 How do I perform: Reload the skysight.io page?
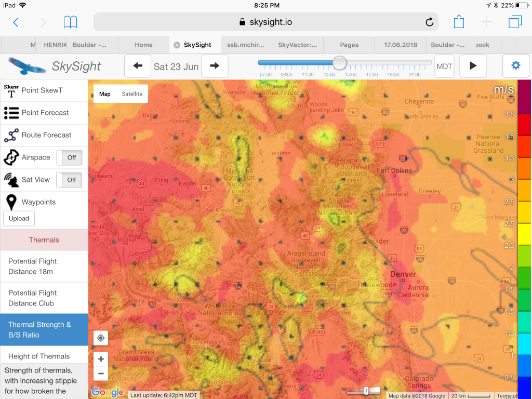[429, 22]
